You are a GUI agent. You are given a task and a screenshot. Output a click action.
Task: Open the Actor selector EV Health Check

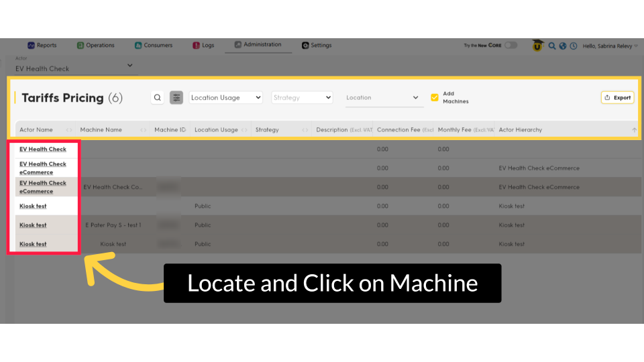(74, 66)
